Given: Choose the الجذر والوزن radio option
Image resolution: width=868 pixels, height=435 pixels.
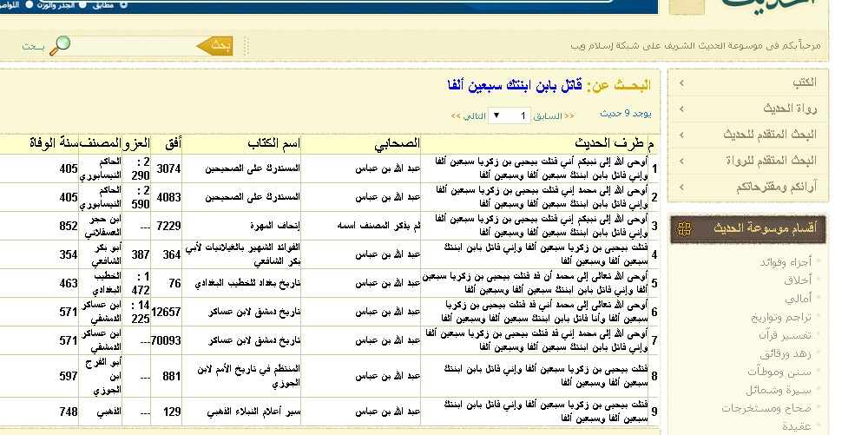Looking at the screenshot, I should click(x=82, y=4).
